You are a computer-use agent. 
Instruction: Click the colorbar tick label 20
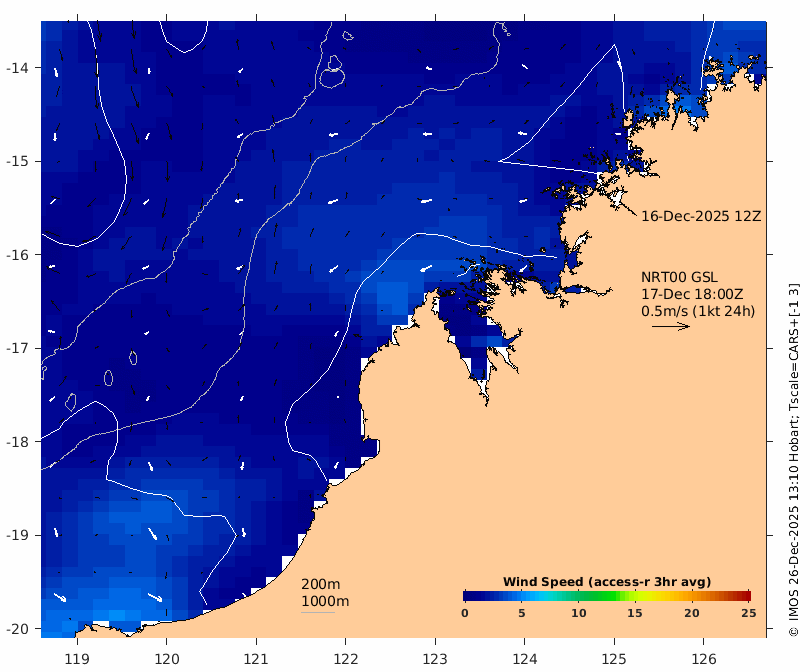692,613
